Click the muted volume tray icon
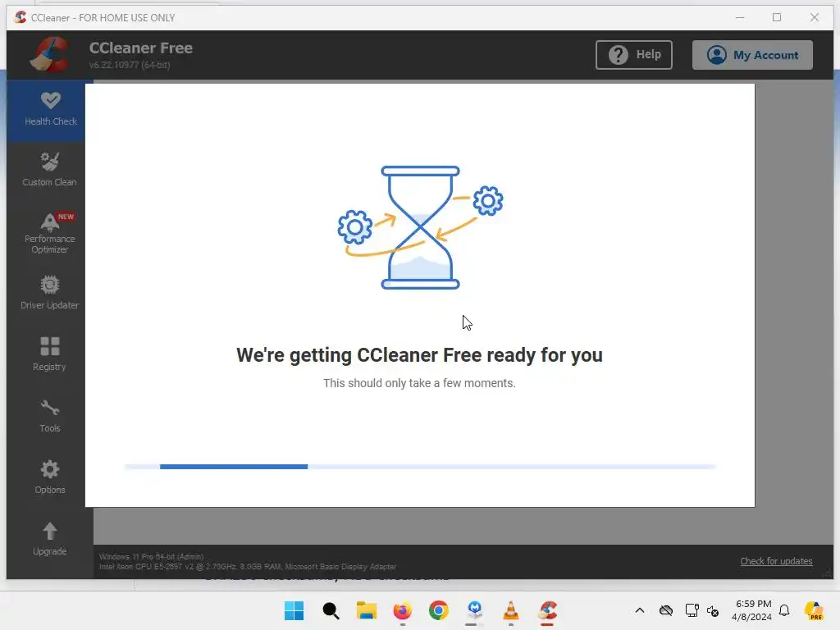This screenshot has height=630, width=840. [713, 610]
